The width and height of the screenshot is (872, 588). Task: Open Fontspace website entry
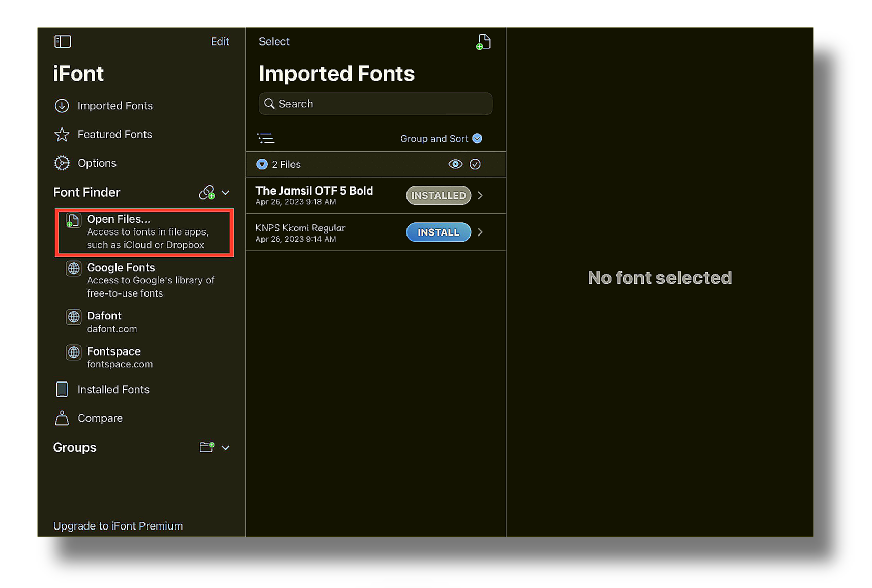(x=144, y=358)
